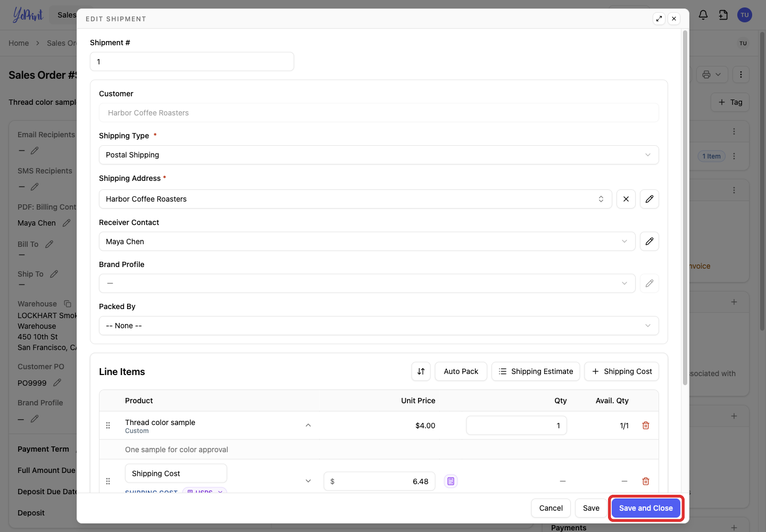Open the TU user avatar menu

[x=745, y=15]
